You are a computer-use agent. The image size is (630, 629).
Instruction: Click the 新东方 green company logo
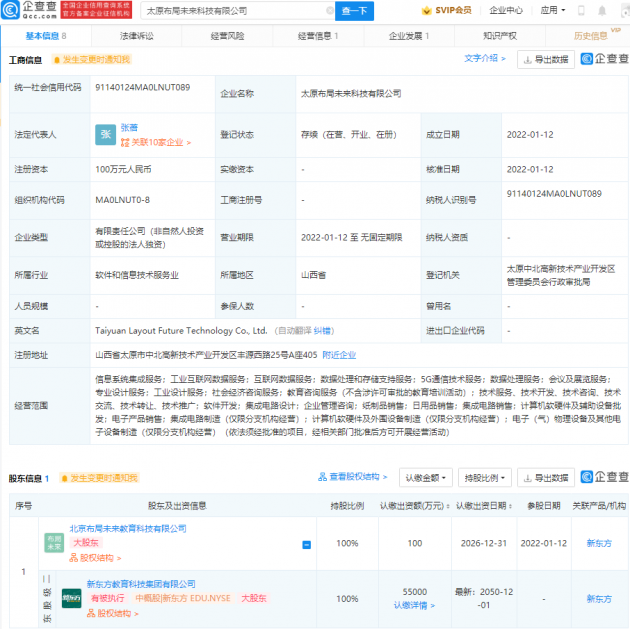[72, 598]
